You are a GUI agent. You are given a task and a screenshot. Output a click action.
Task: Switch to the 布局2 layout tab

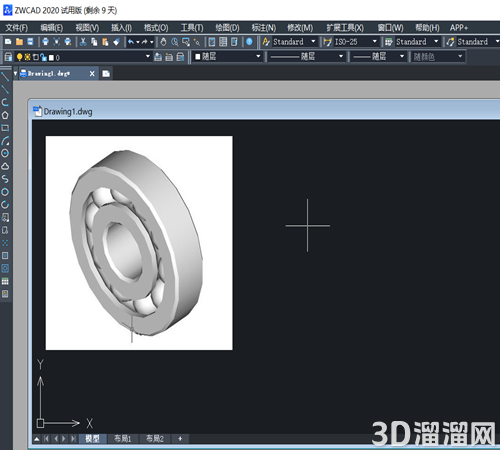point(155,439)
